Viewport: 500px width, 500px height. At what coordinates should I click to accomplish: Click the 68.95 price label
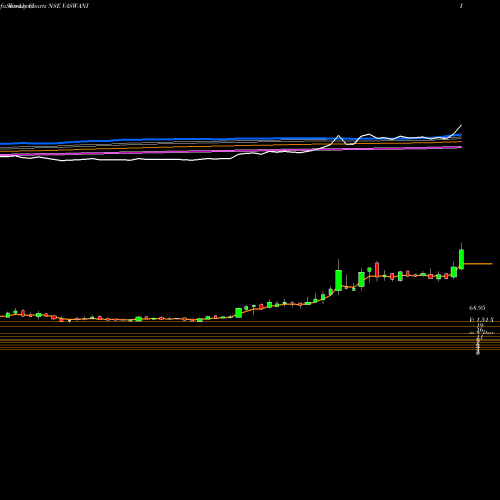pos(477,308)
